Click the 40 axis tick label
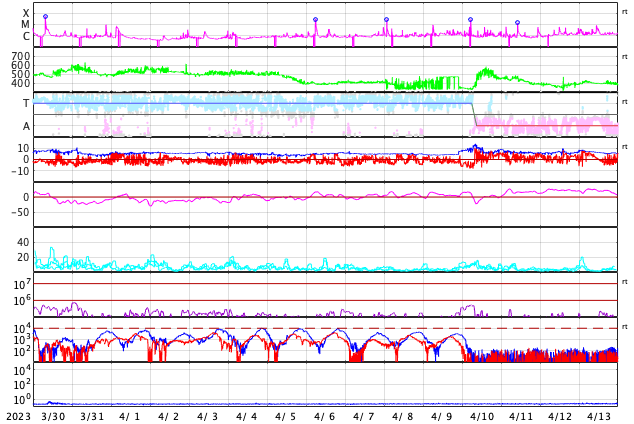 pos(23,243)
